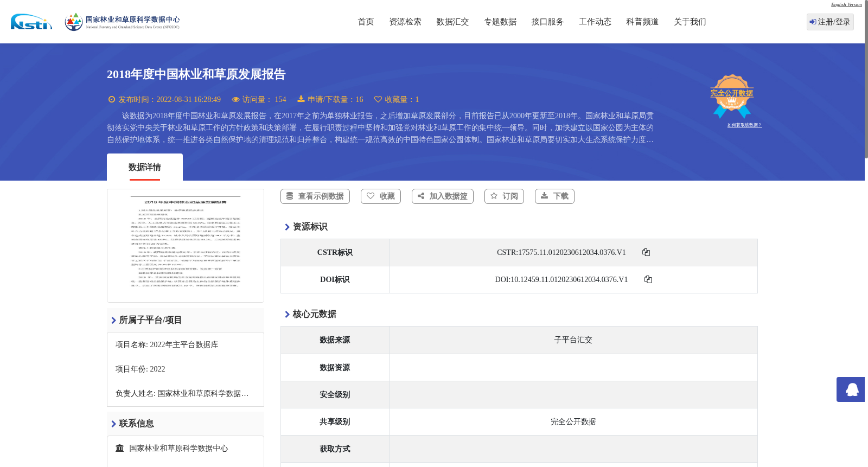The height and width of the screenshot is (467, 868).
Task: Open the 工作动态 menu item
Action: (595, 22)
